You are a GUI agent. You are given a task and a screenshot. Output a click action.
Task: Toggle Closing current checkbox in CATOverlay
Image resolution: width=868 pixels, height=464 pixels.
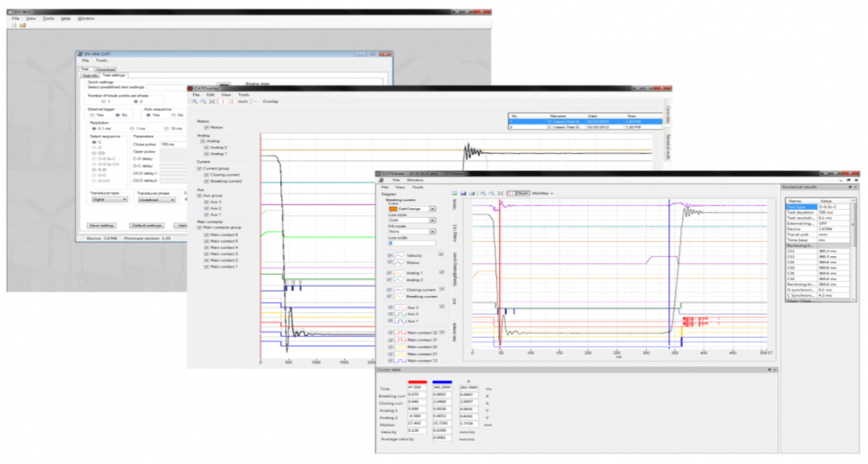(206, 174)
